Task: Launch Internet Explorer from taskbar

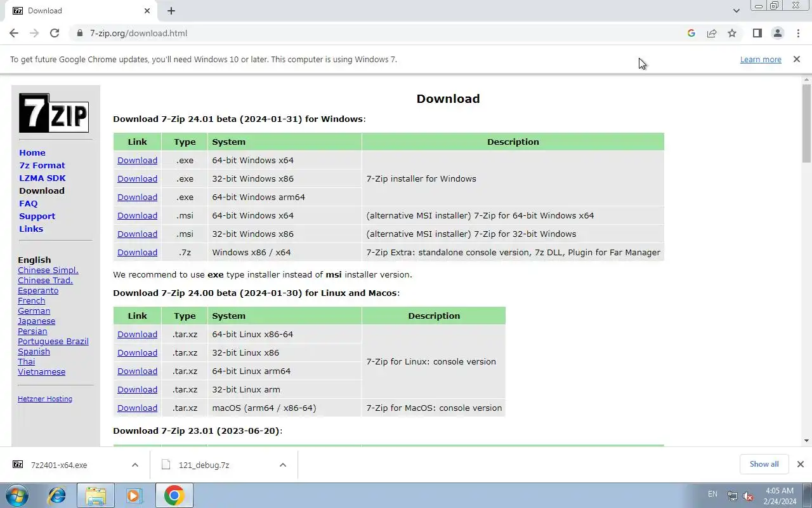Action: coord(57,495)
